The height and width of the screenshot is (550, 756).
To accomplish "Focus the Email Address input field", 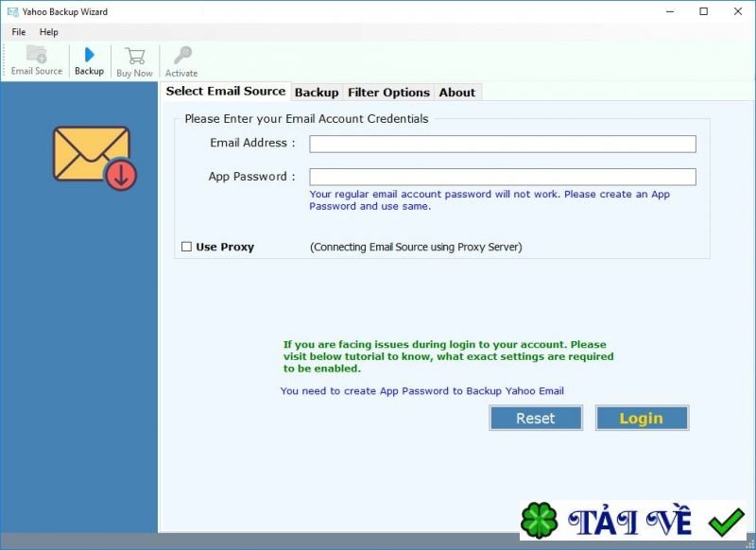I will point(503,144).
